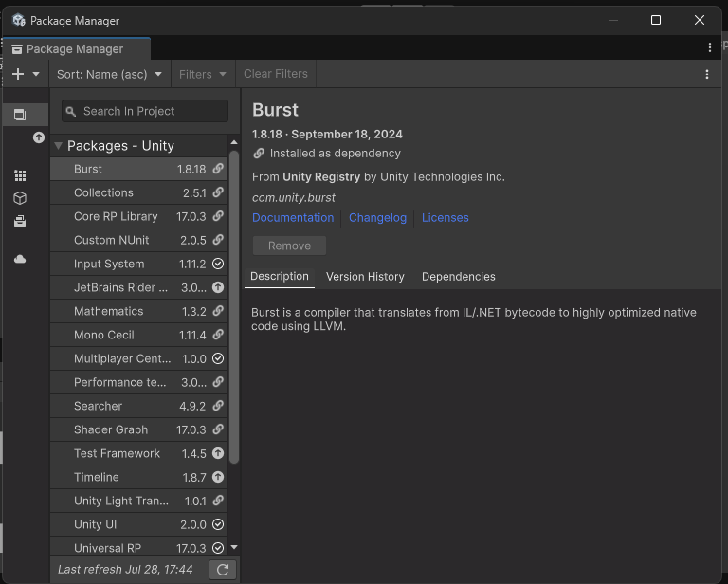Click the refresh package list button
Screen dimensions: 728x584
click(x=223, y=570)
